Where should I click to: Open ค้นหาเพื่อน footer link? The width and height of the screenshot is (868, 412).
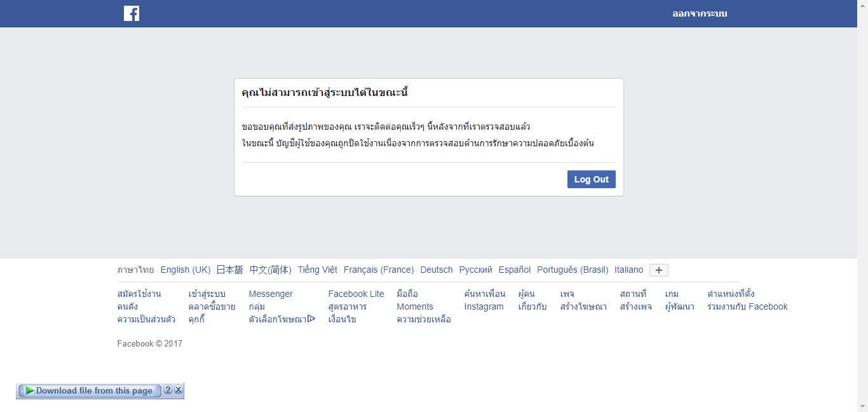tap(485, 294)
